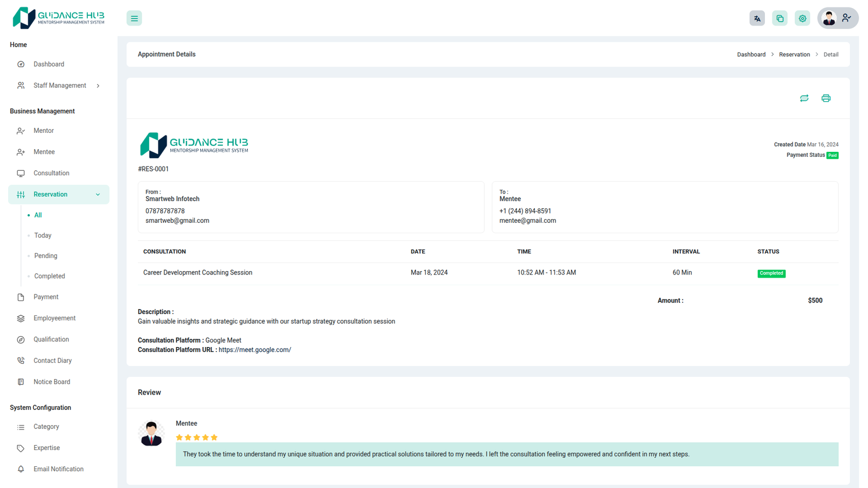Open the Contact Diary phone icon
Image resolution: width=868 pixels, height=488 pixels.
click(21, 361)
